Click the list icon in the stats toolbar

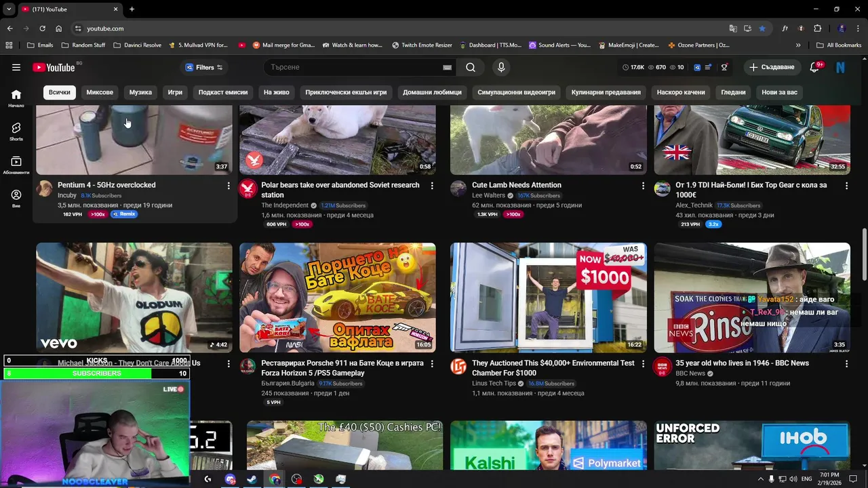click(x=708, y=67)
